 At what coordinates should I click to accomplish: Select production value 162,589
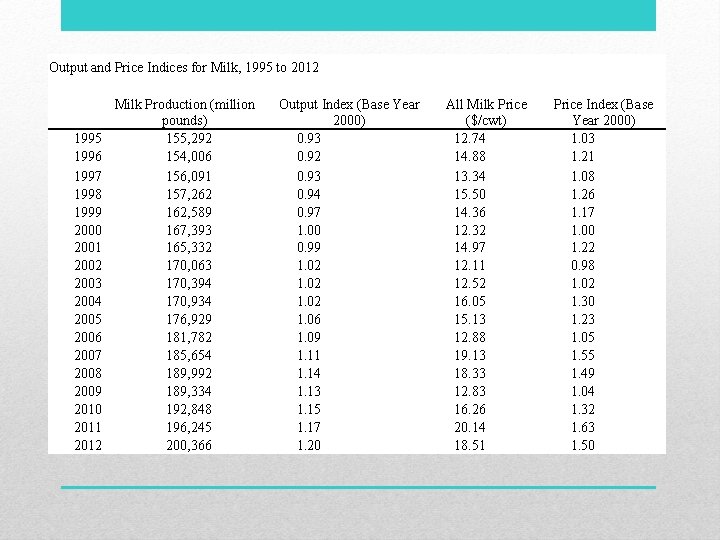(x=189, y=212)
